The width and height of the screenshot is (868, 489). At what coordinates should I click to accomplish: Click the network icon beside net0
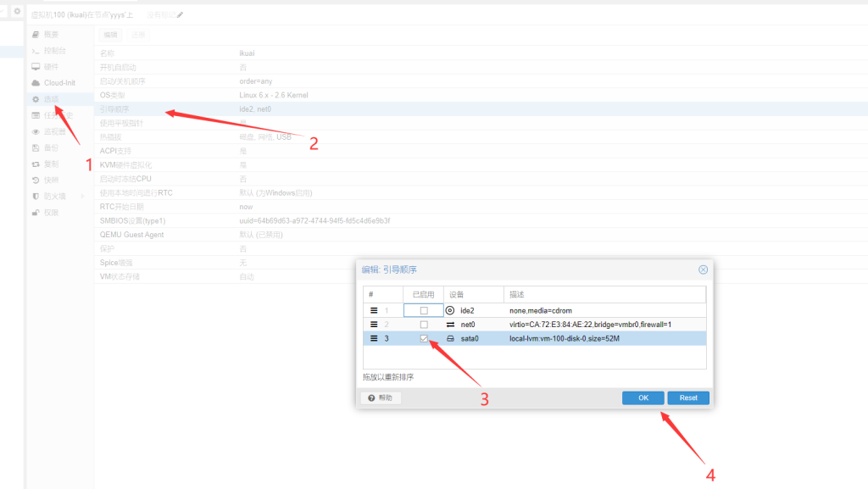pyautogui.click(x=450, y=325)
